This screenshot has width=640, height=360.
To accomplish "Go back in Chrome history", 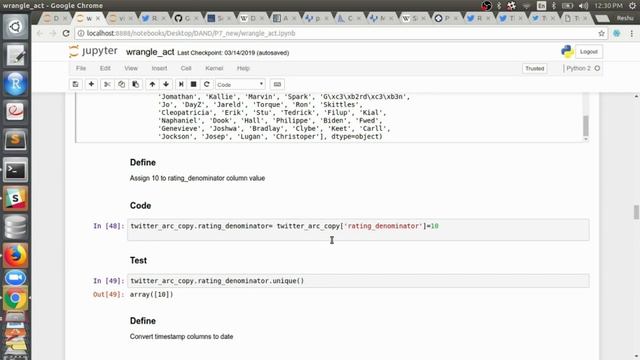I will pyautogui.click(x=40, y=33).
